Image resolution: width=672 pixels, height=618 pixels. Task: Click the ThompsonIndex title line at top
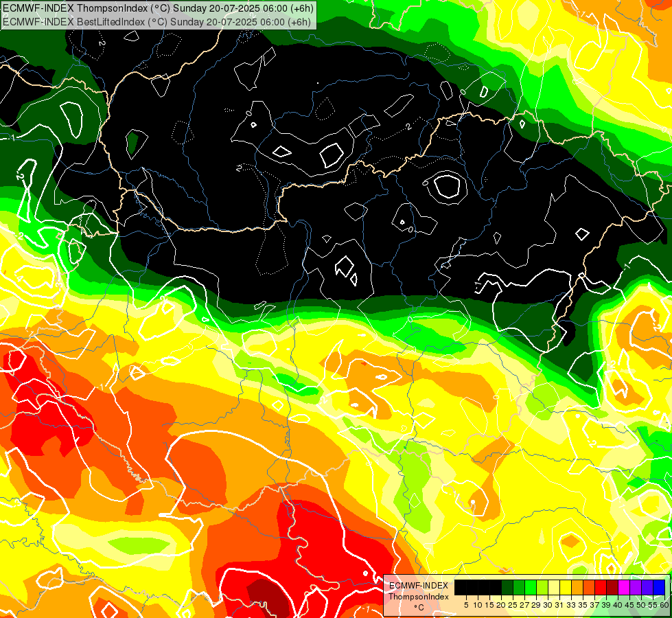[x=158, y=8]
